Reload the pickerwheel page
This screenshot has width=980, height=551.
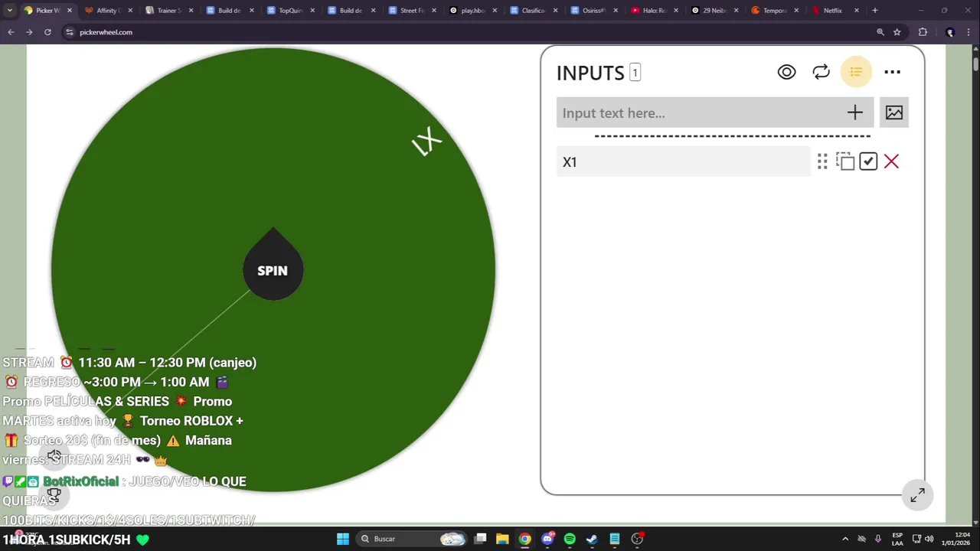tap(47, 32)
